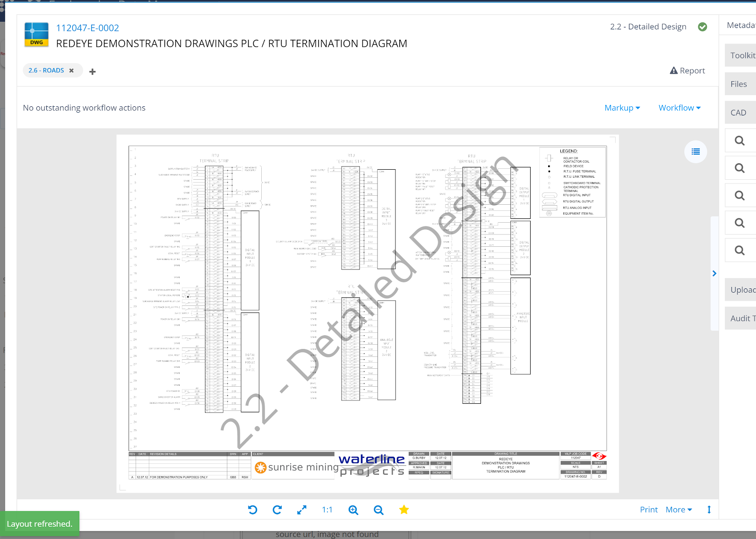This screenshot has height=539, width=756.
Task: Zoom out of the drawing
Action: 378,510
